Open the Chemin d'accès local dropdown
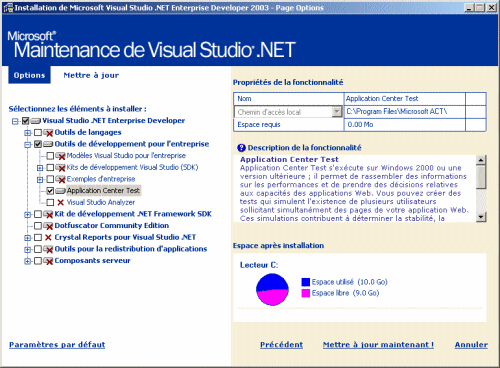Screen dimensions: 500x368 [x=337, y=112]
